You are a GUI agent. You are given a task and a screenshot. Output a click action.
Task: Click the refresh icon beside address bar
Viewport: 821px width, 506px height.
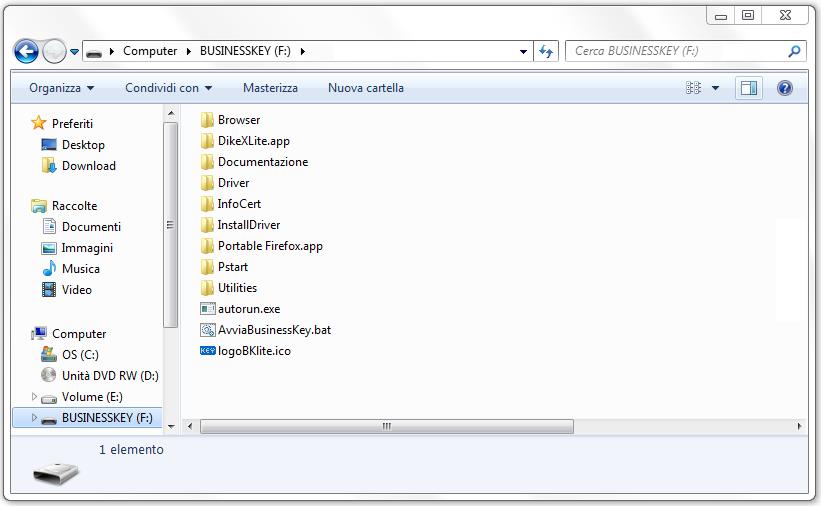pos(546,51)
